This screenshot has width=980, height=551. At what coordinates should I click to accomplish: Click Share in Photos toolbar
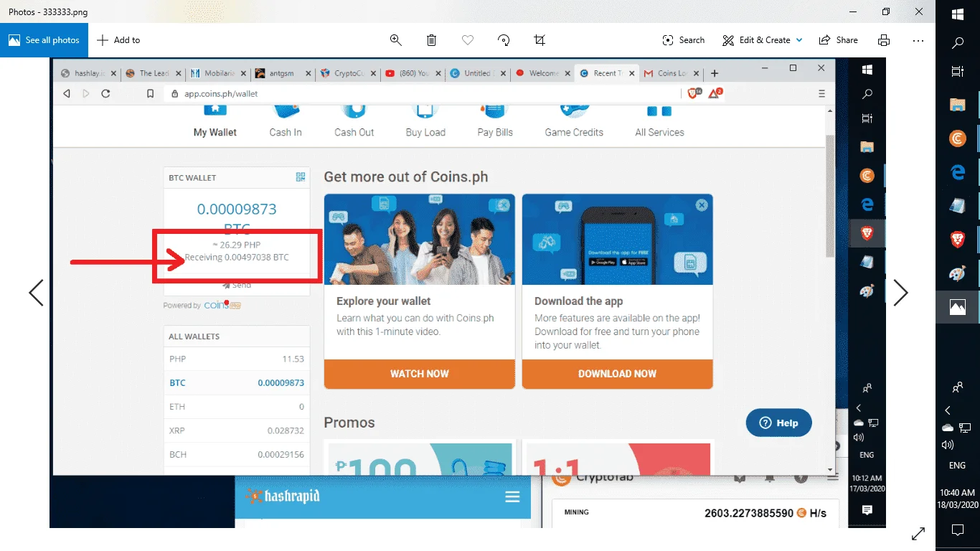[x=838, y=40]
